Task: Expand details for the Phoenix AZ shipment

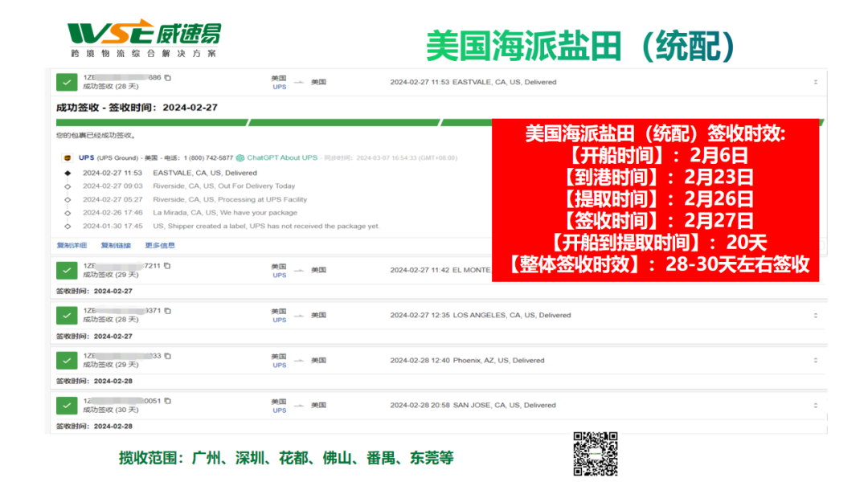Action: point(814,360)
